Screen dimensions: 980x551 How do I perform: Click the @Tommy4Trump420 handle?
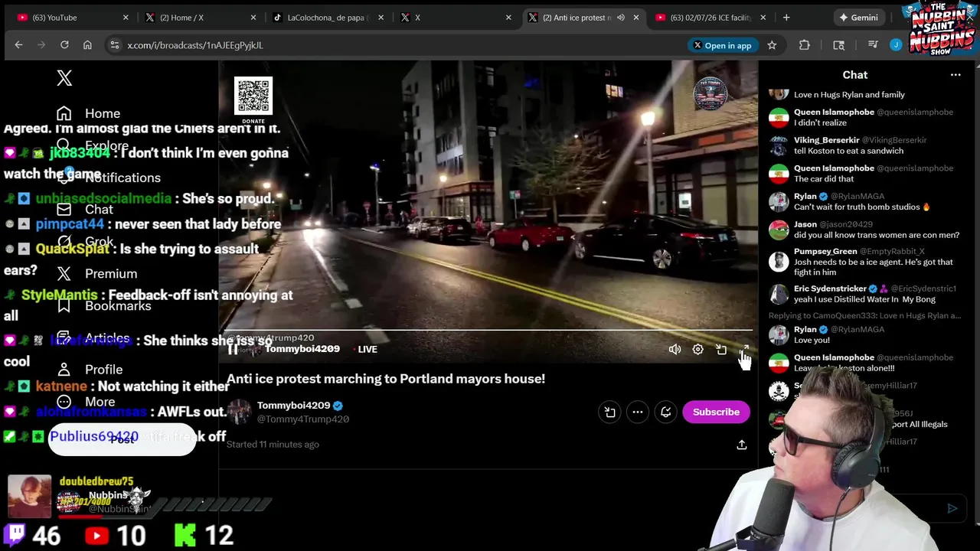tap(303, 419)
